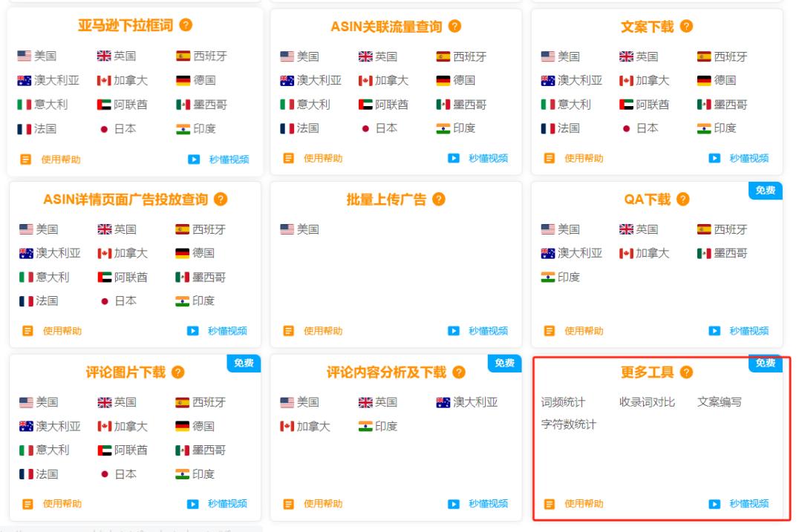802x532 pixels.
Task: Choose 西班牙 in 评论图片下载 card
Action: coord(200,402)
